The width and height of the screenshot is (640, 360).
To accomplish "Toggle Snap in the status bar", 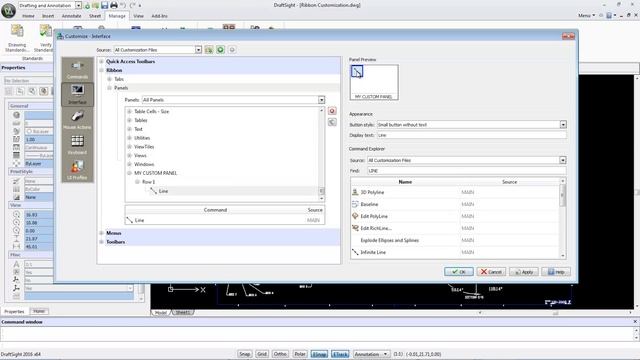I will click(x=244, y=354).
